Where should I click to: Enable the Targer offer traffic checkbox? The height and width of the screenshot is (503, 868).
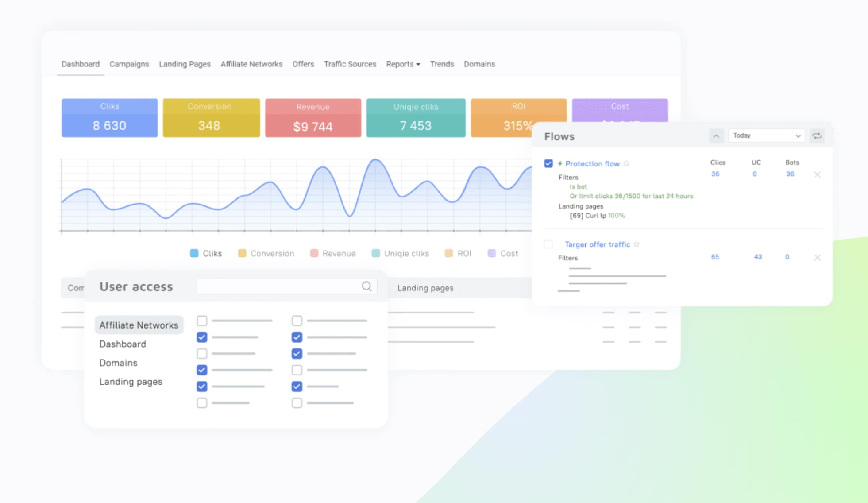tap(548, 244)
